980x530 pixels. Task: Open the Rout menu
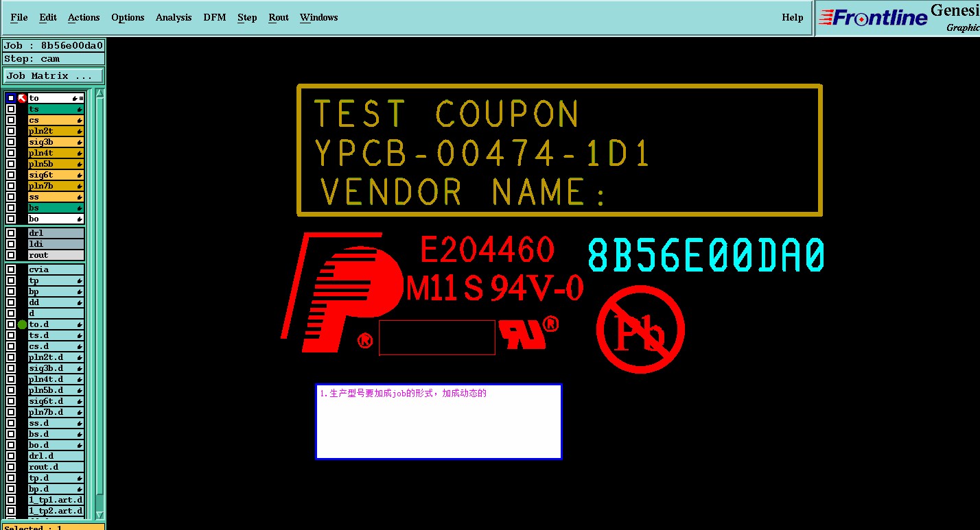pos(279,18)
